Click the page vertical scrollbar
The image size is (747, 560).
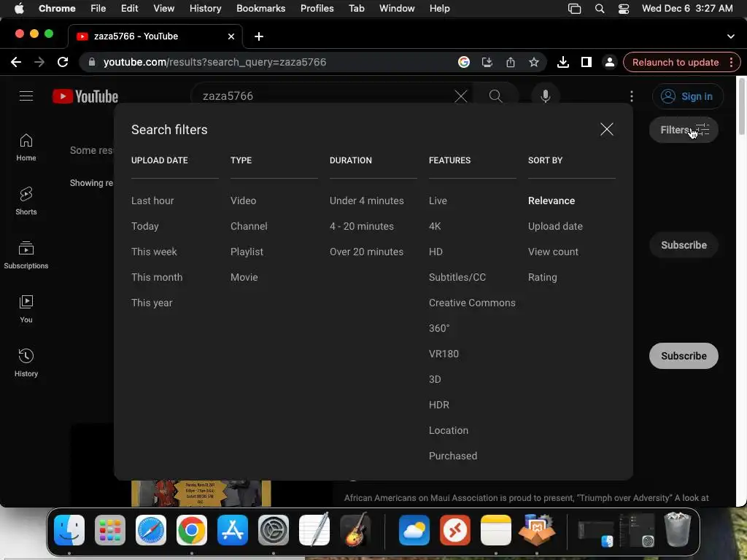point(741,106)
